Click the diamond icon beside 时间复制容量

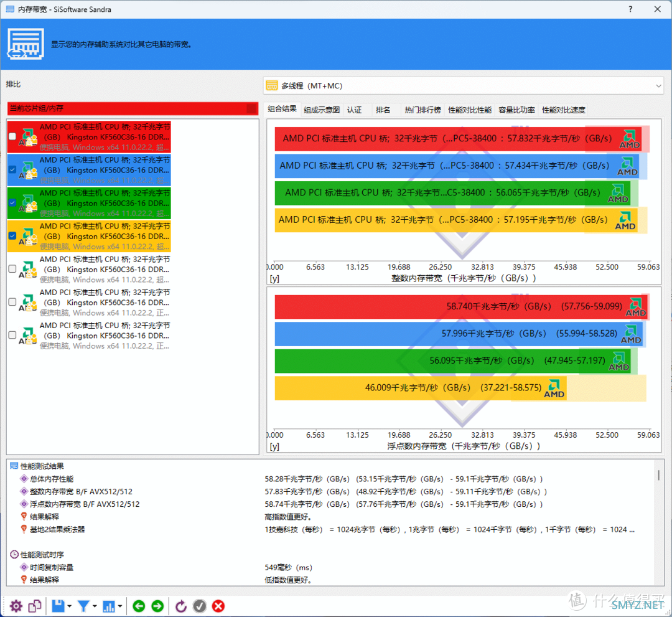24,567
